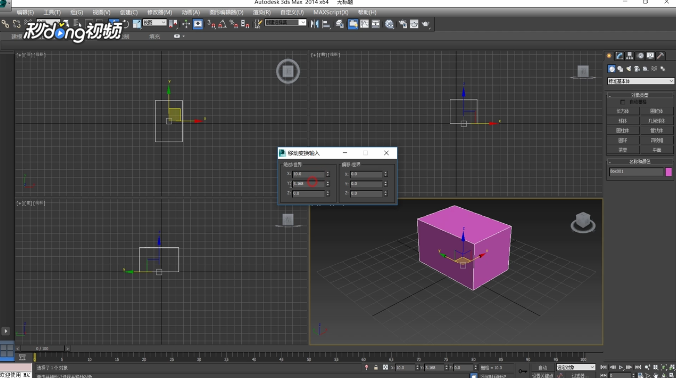Enable the AutoGrid checkbox
Screen dimensions: 676x378
622,102
